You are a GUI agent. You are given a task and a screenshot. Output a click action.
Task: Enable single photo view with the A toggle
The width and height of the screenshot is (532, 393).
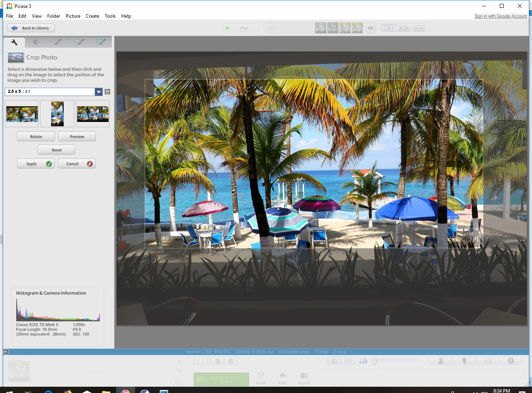pyautogui.click(x=388, y=28)
